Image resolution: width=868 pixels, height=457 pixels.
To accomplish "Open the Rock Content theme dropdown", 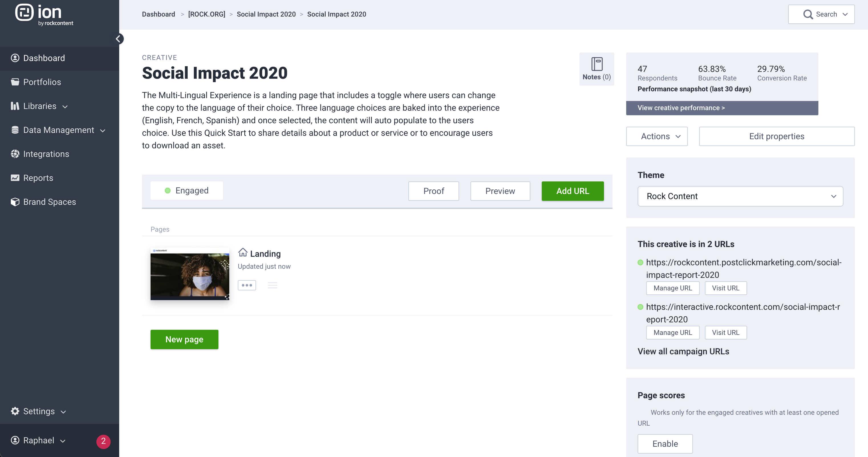I will [740, 196].
